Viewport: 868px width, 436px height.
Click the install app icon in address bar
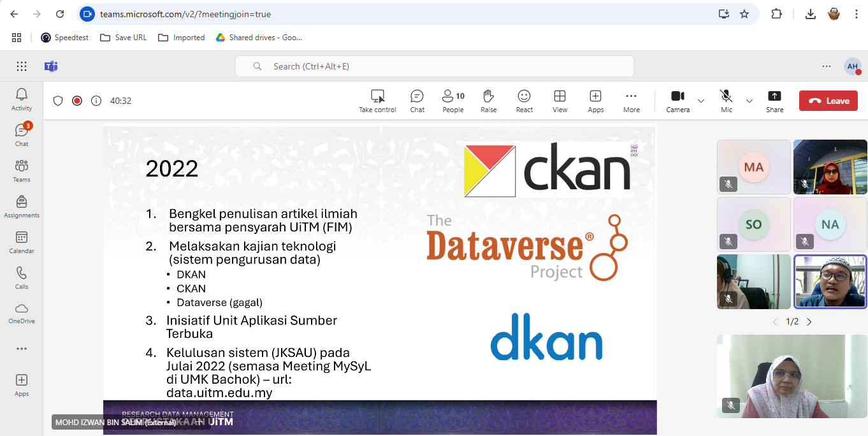(723, 14)
